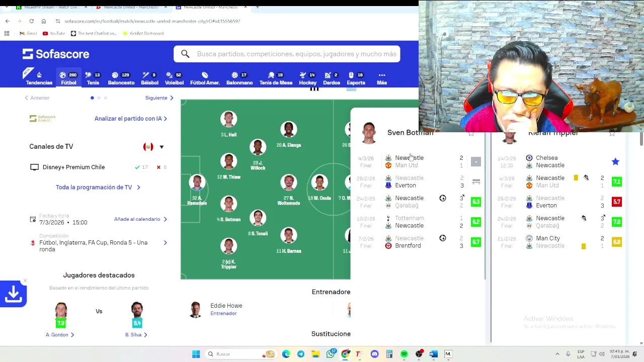Open Analizar el partido con IA

(x=131, y=119)
